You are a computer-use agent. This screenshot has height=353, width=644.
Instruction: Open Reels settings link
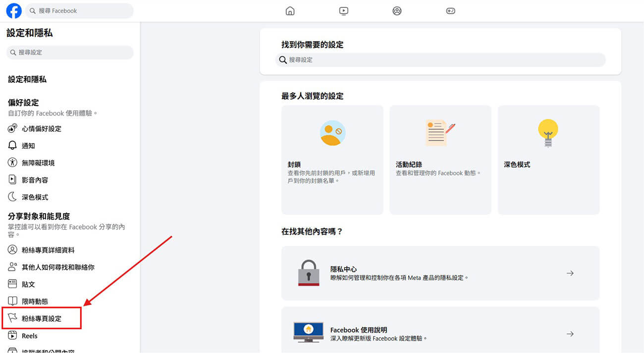coord(30,336)
